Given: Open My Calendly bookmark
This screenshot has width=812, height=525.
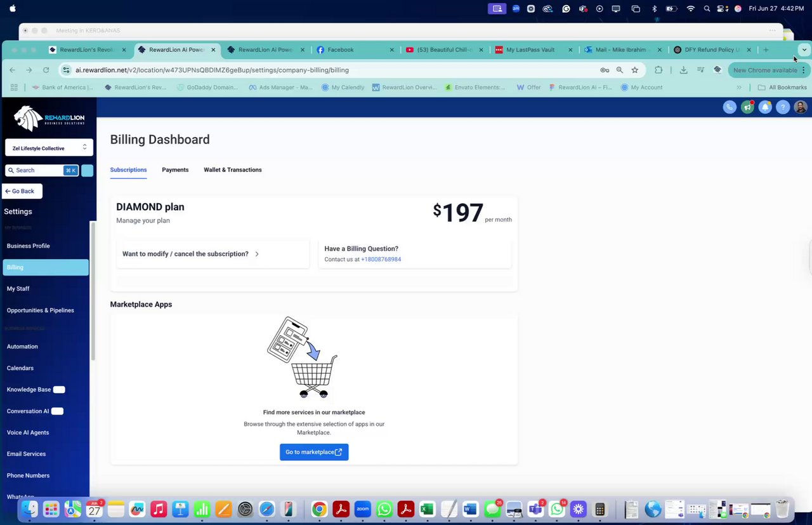Looking at the screenshot, I should click(343, 88).
